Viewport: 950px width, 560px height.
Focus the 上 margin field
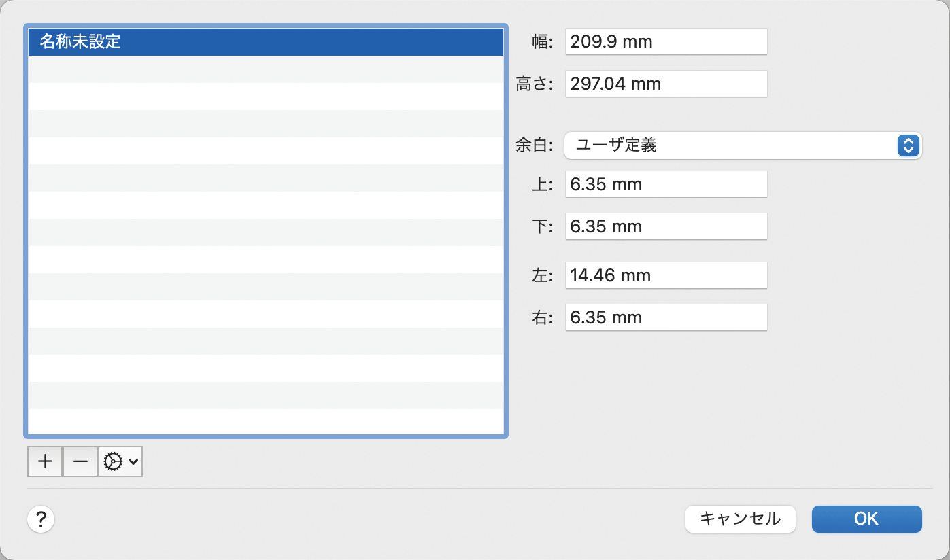click(666, 185)
